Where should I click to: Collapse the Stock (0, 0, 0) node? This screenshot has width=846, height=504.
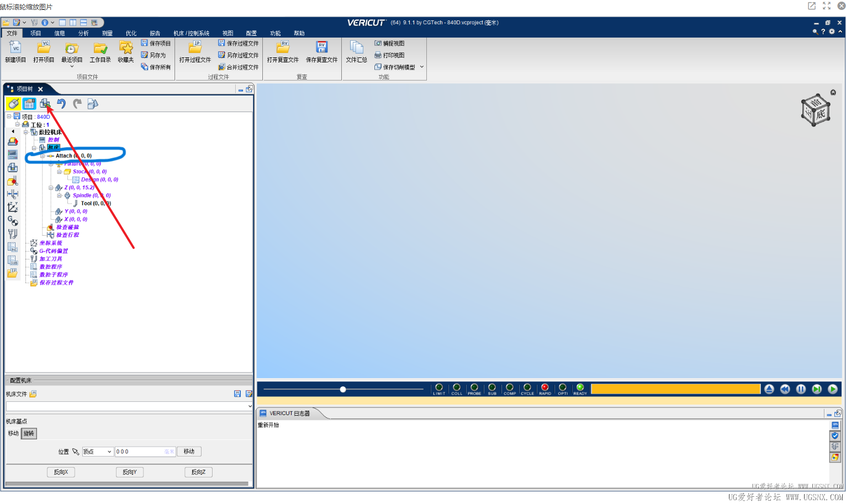[x=59, y=172]
